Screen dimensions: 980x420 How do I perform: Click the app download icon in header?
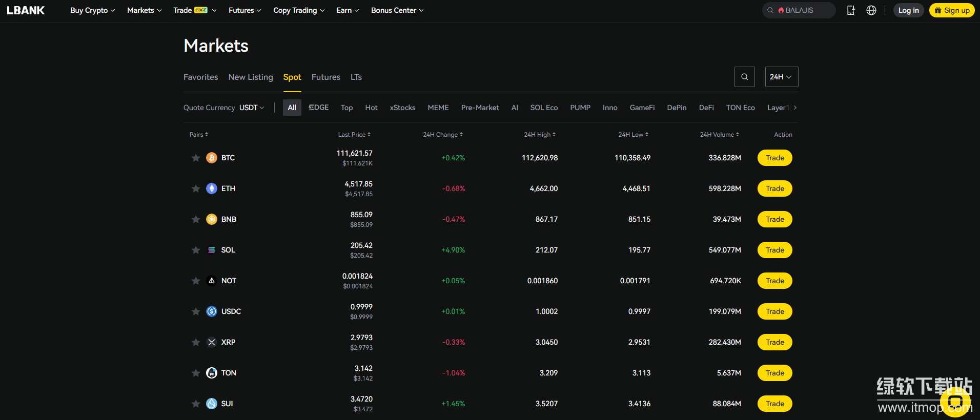pos(851,10)
